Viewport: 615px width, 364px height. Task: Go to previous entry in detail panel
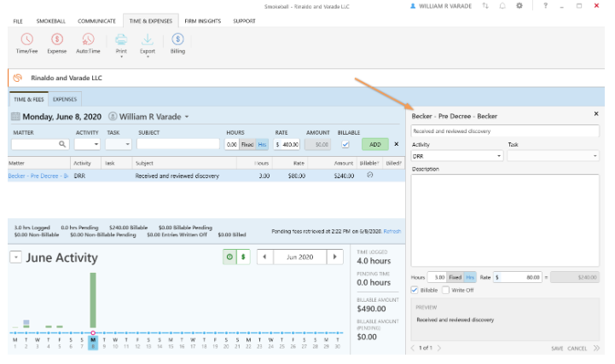413,348
